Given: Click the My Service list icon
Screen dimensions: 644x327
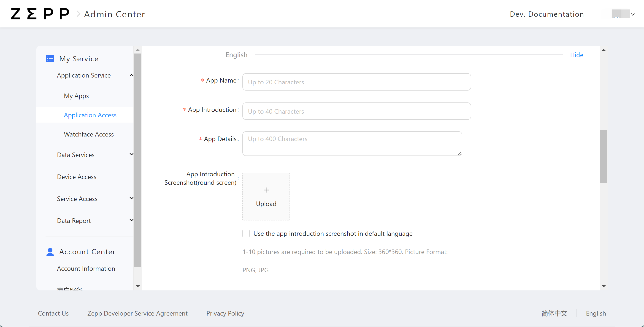Looking at the screenshot, I should pyautogui.click(x=50, y=59).
